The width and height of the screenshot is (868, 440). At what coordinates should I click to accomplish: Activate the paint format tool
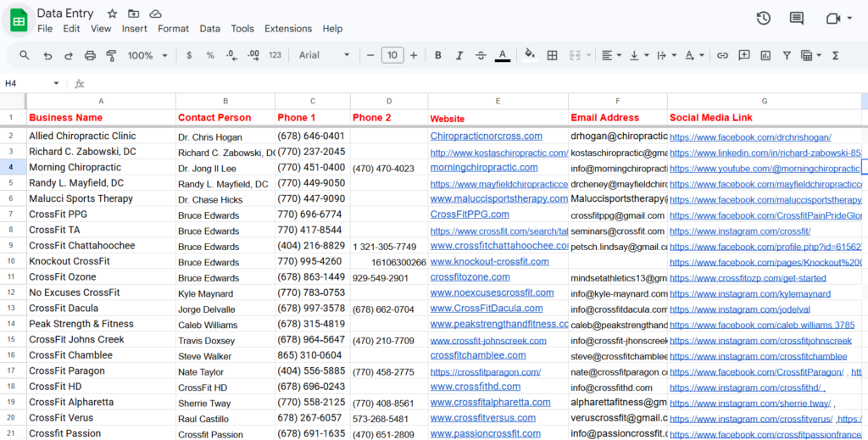click(x=111, y=55)
